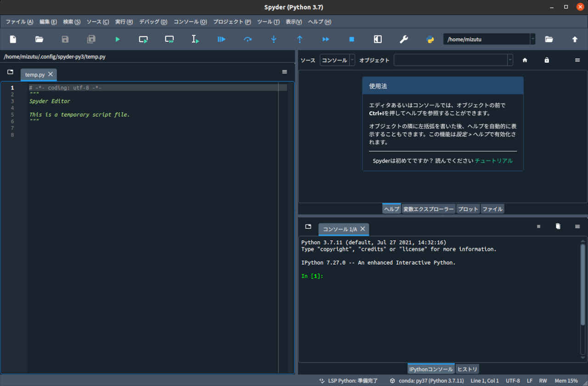Image resolution: width=588 pixels, height=386 pixels.
Task: Create a new file with toolbar icon
Action: [x=13, y=40]
